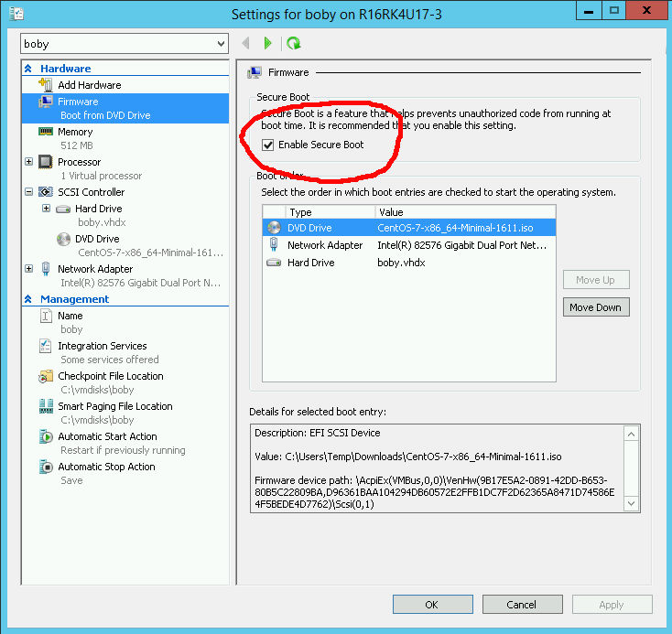Click the Automatic Start Action icon
The width and height of the screenshot is (672, 634).
click(46, 436)
